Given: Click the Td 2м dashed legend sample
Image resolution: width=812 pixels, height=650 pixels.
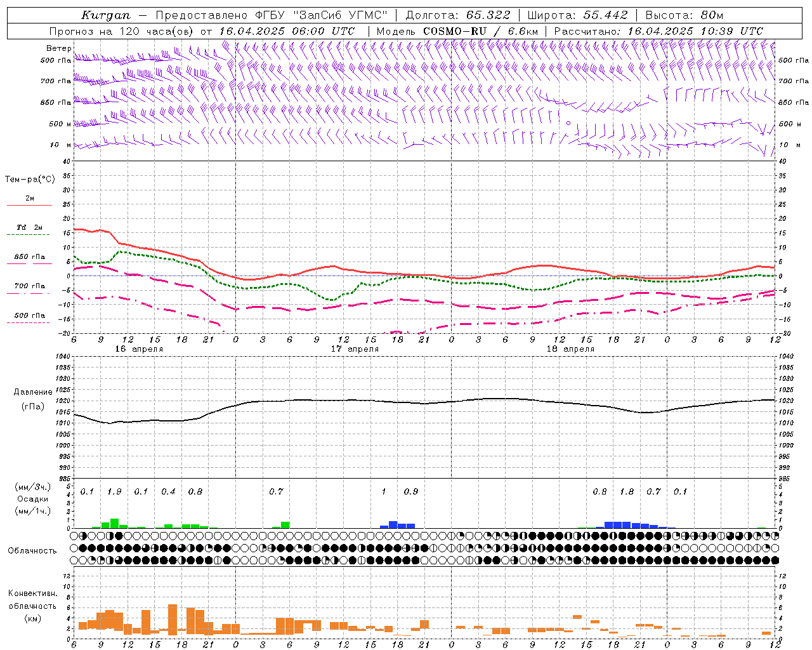Looking at the screenshot, I should [x=28, y=234].
